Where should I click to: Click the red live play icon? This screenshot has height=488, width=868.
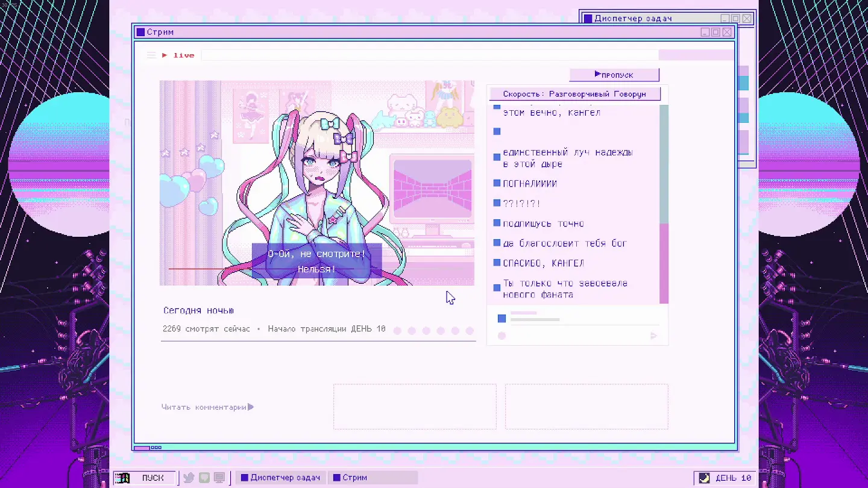(x=165, y=55)
